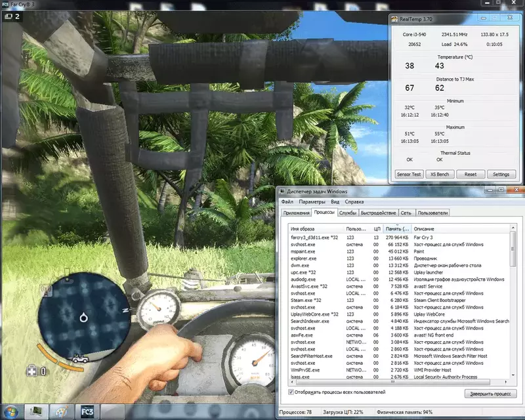Click the Reset button in RealTemp

point(471,174)
